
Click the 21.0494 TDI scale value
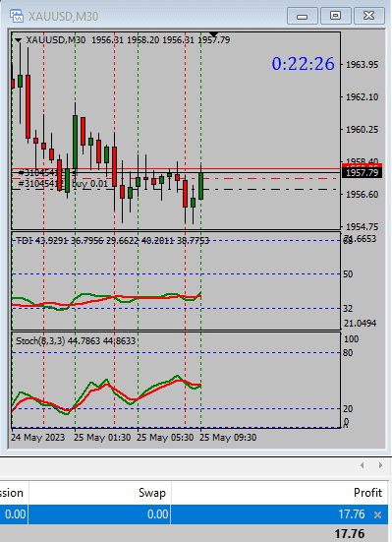coord(360,324)
